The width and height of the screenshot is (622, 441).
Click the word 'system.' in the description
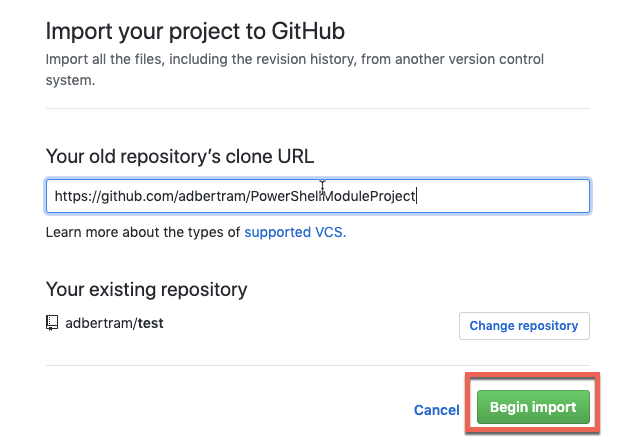coord(70,80)
